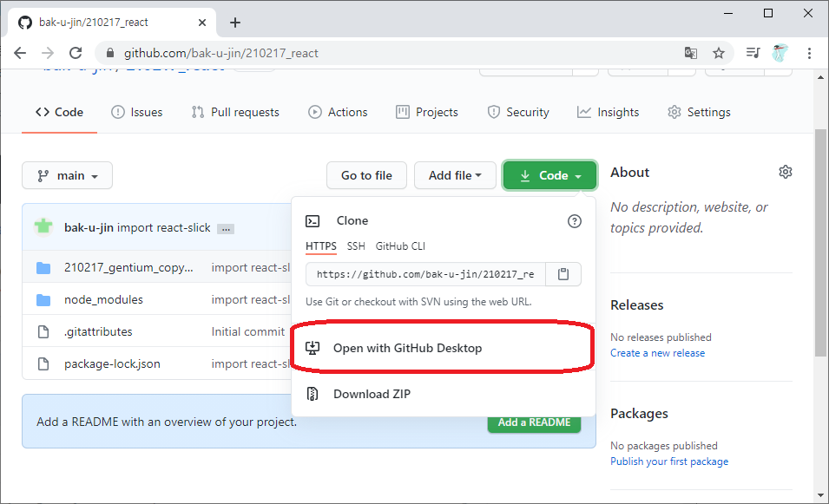Click the terminal icon next to Clone
The height and width of the screenshot is (504, 829).
pos(313,221)
